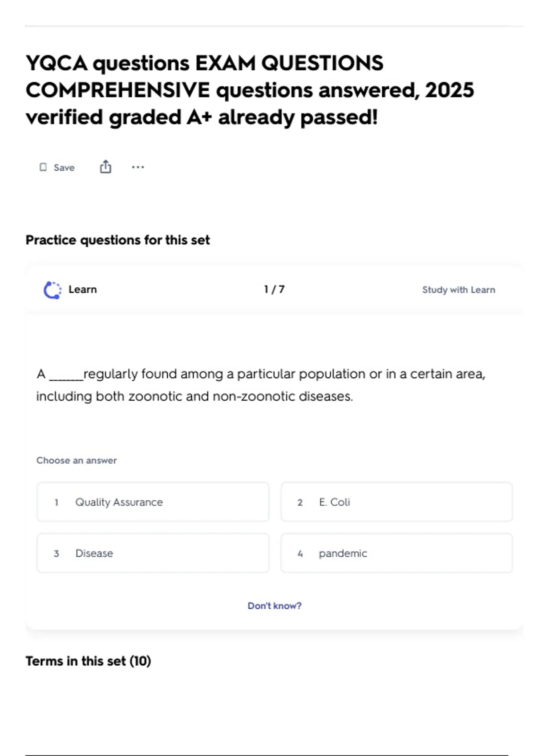Open the share icon
Image resolution: width=534 pixels, height=756 pixels.
point(105,167)
